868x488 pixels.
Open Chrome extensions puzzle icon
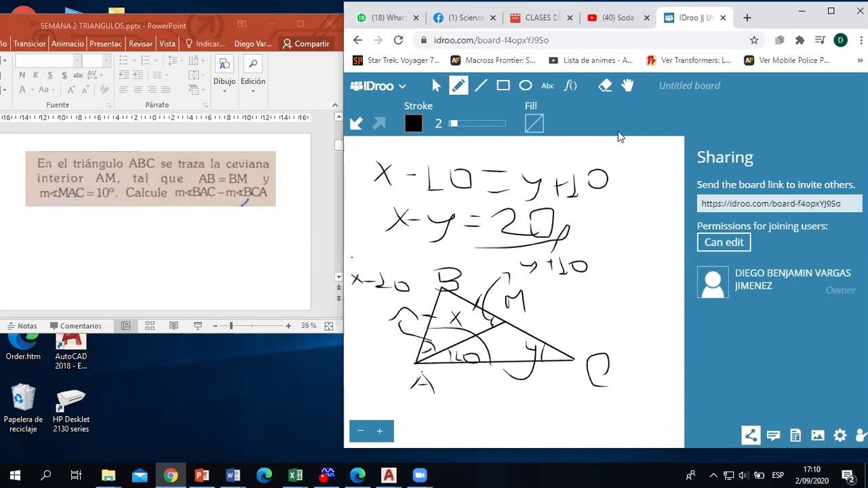click(x=800, y=40)
